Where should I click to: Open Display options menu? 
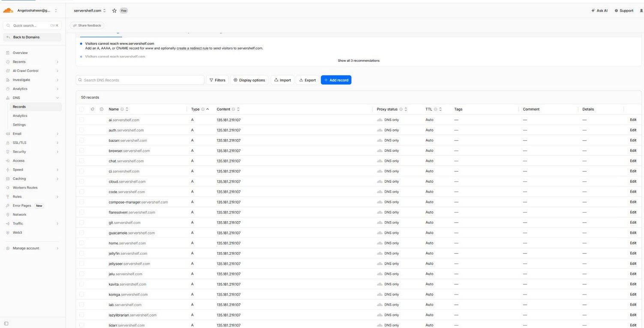(x=249, y=80)
